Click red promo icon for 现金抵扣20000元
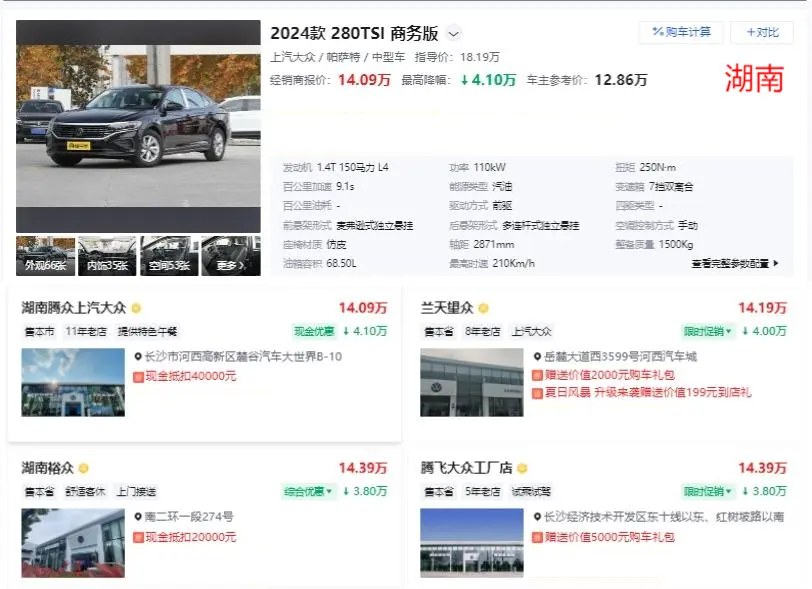This screenshot has width=812, height=589. pyautogui.click(x=138, y=537)
